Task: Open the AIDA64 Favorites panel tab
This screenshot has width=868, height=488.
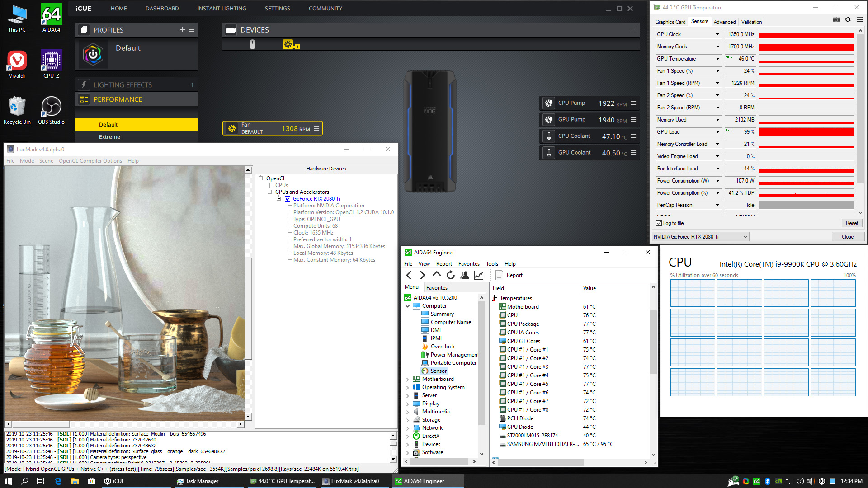Action: [x=437, y=287]
